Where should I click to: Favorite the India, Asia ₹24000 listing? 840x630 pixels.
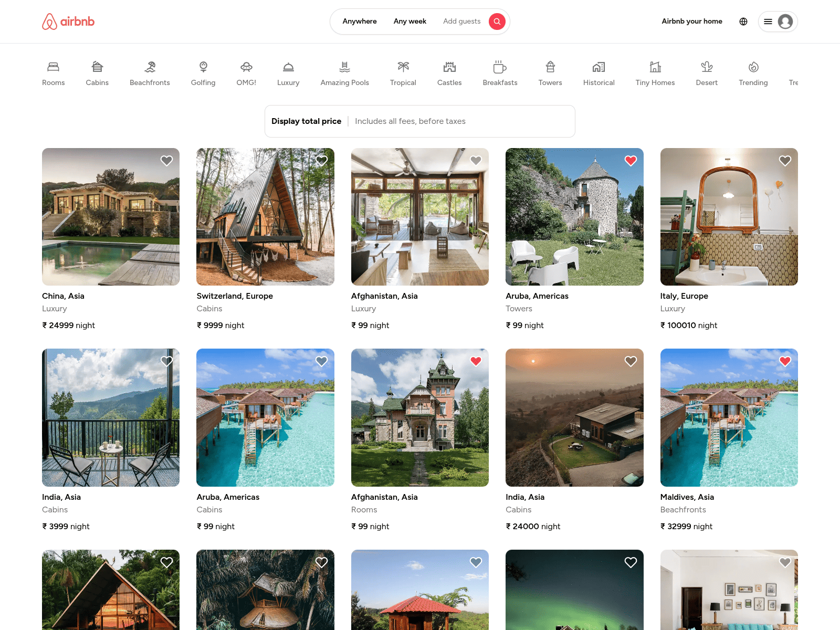click(x=631, y=361)
